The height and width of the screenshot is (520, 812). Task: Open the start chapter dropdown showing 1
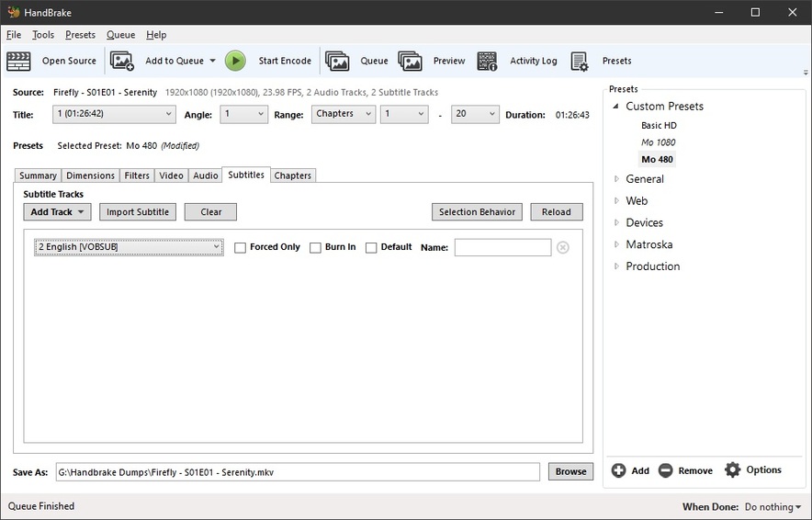tap(404, 114)
